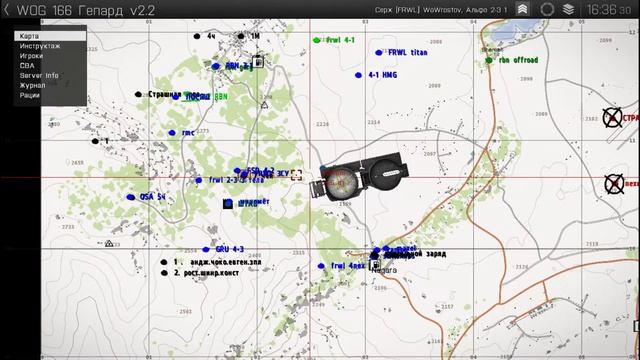
Task: Select the black '1М' dot marker
Action: click(241, 36)
